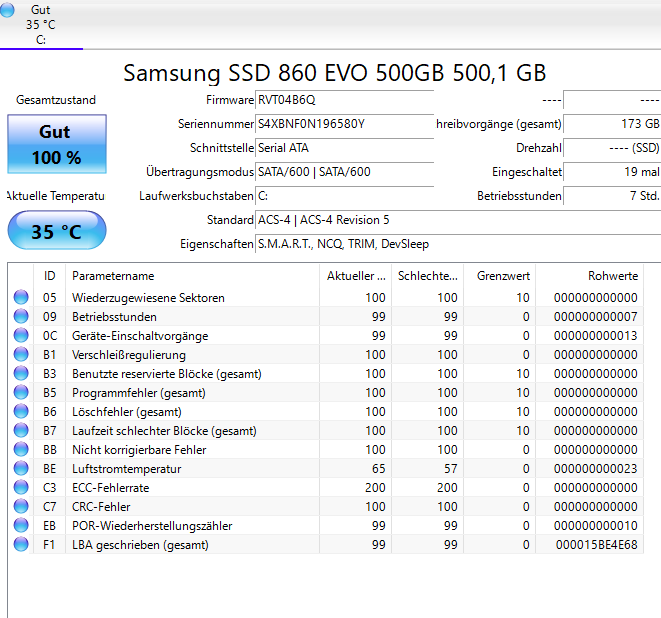Select the ECC-Fehlerrate parameter name
The image size is (661, 618).
[110, 487]
